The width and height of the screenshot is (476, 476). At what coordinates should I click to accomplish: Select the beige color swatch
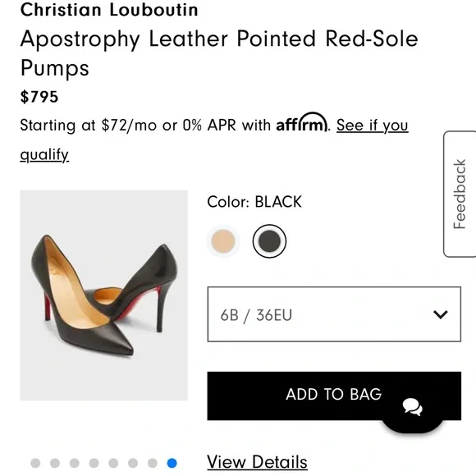coord(223,241)
